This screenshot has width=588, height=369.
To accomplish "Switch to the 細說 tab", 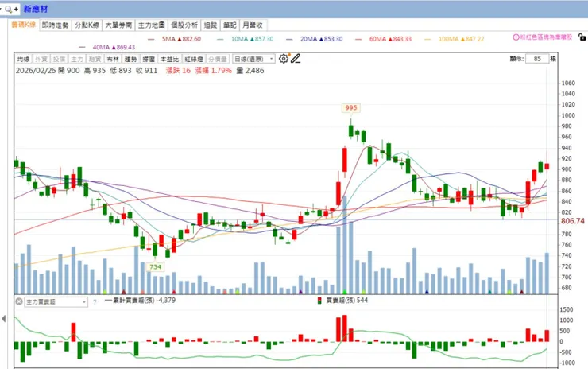I will 211,25.
